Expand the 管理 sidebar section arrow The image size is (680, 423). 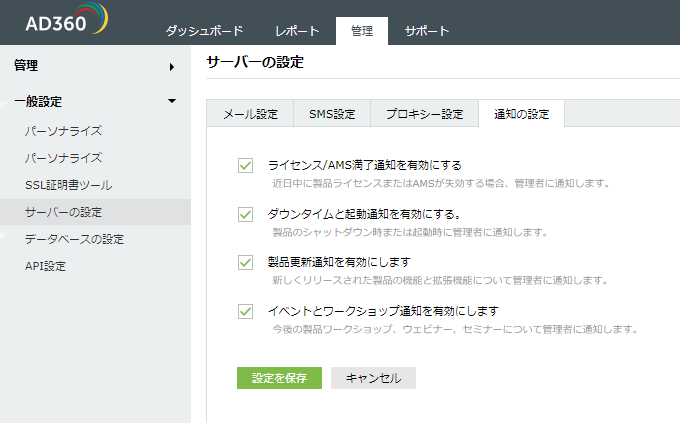click(x=172, y=67)
